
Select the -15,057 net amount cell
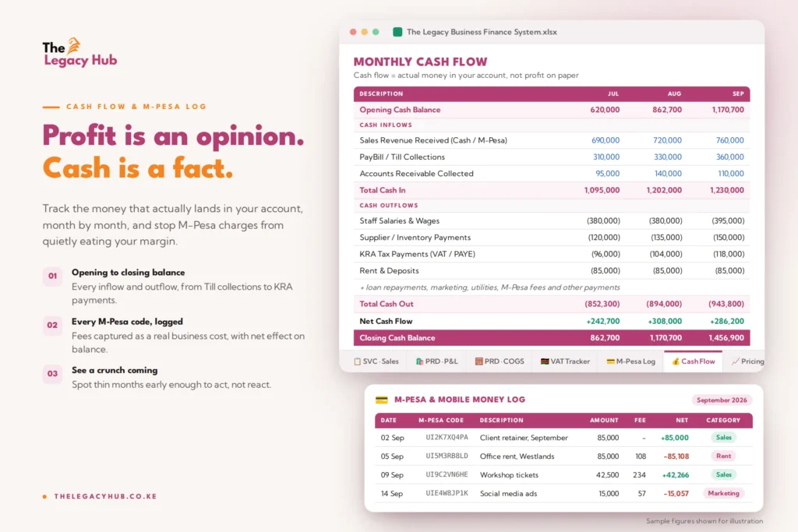(x=676, y=493)
